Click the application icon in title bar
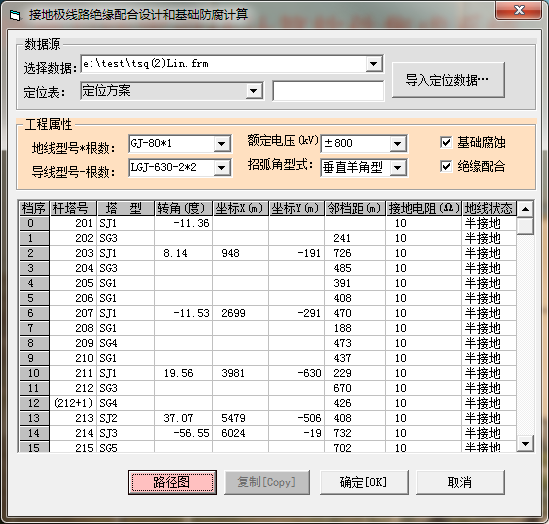The image size is (549, 524). click(x=15, y=16)
